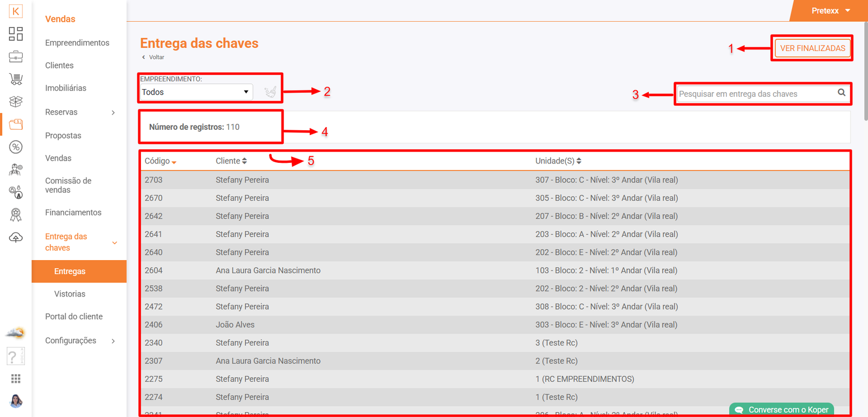The height and width of the screenshot is (417, 868).
Task: Click the award ribbon sidebar icon
Action: click(x=16, y=215)
